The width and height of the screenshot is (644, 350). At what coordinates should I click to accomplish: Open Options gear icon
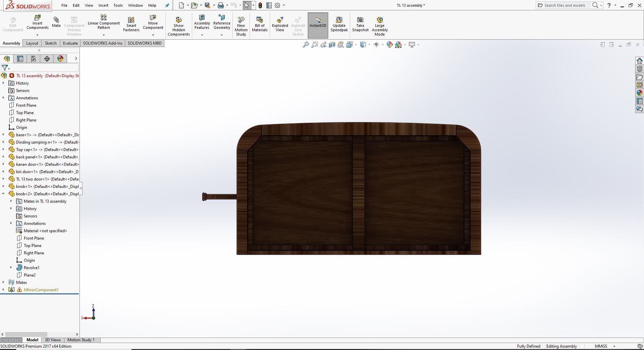(277, 5)
